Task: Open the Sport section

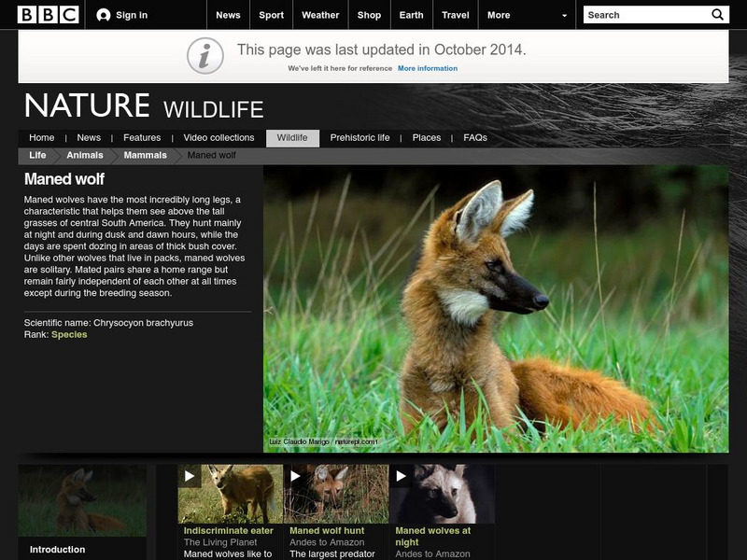Action: coord(271,15)
